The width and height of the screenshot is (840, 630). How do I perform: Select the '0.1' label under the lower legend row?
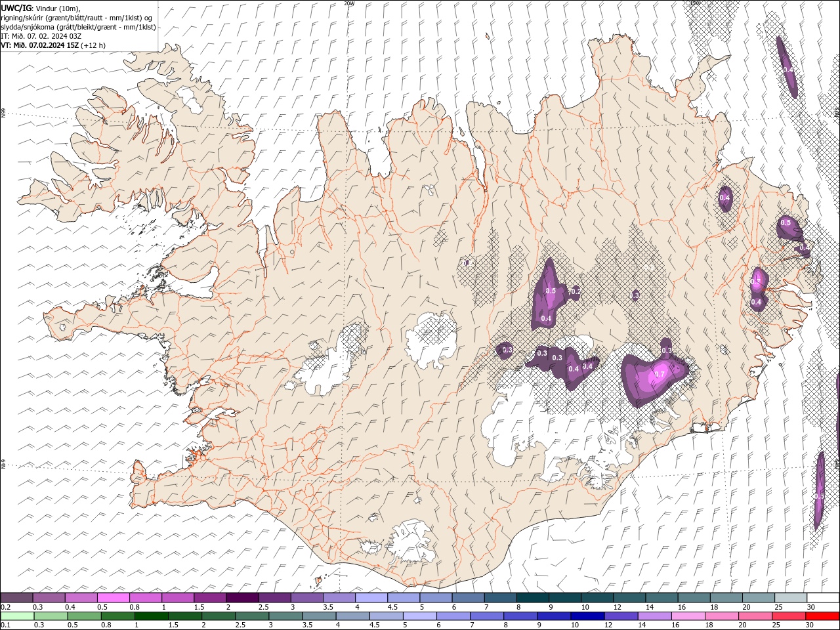click(5, 625)
